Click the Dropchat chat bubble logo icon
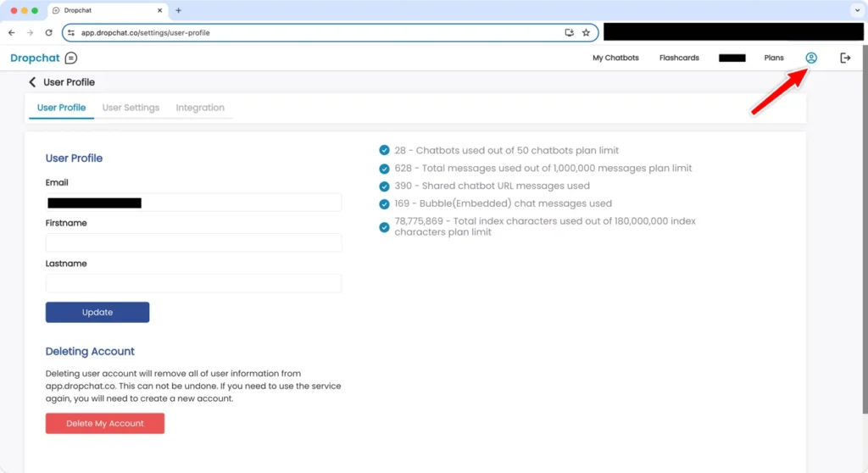868x473 pixels. pyautogui.click(x=71, y=58)
